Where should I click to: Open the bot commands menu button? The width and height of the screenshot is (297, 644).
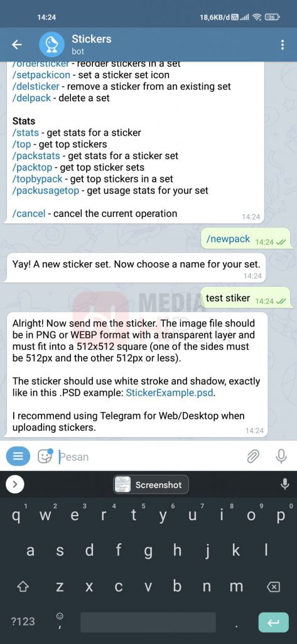18,457
